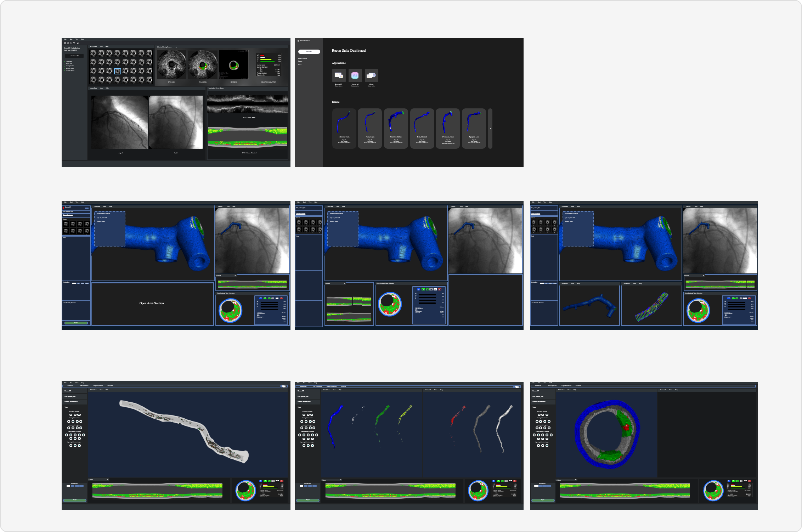
Task: Open Trash in the dashboard sidebar
Action: 300,64
